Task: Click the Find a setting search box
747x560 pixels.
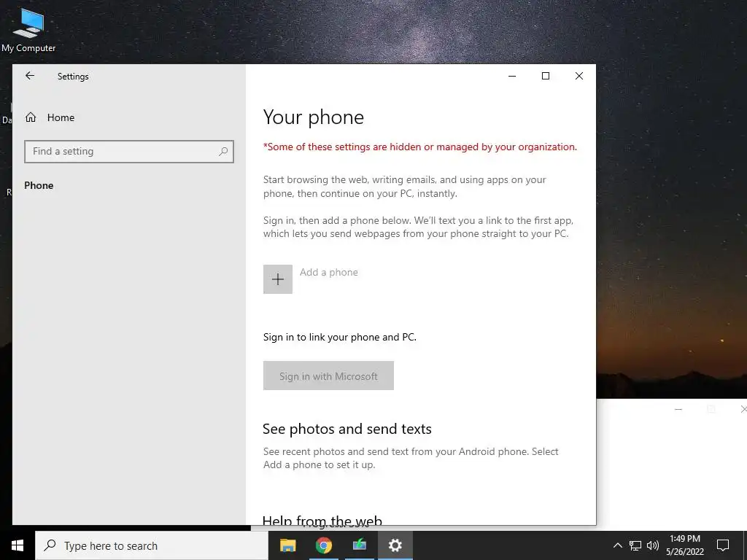Action: (x=129, y=152)
